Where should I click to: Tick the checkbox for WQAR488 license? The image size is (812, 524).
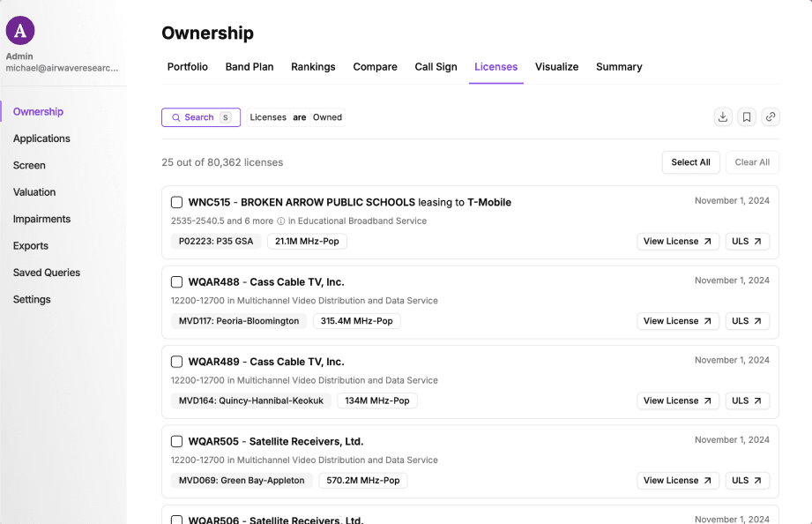176,282
